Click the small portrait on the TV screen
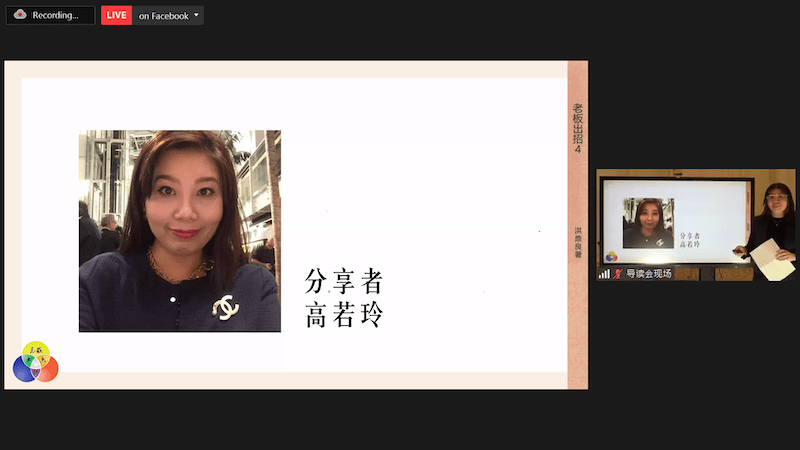This screenshot has width=800, height=450. coord(647,223)
